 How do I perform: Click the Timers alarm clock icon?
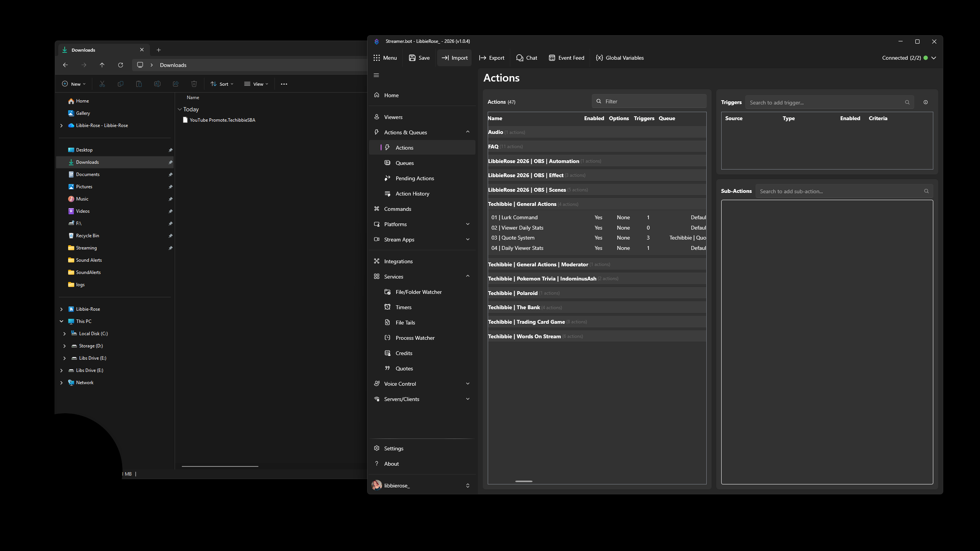pos(387,307)
